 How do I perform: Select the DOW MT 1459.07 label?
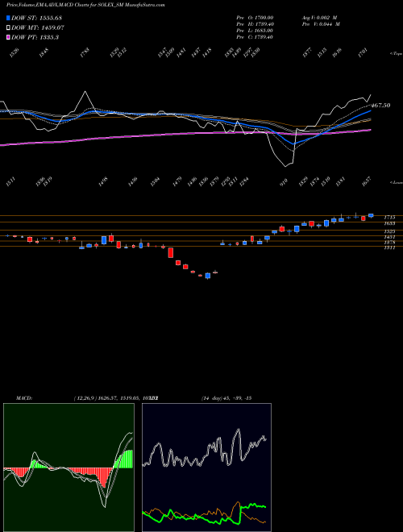pos(38,27)
